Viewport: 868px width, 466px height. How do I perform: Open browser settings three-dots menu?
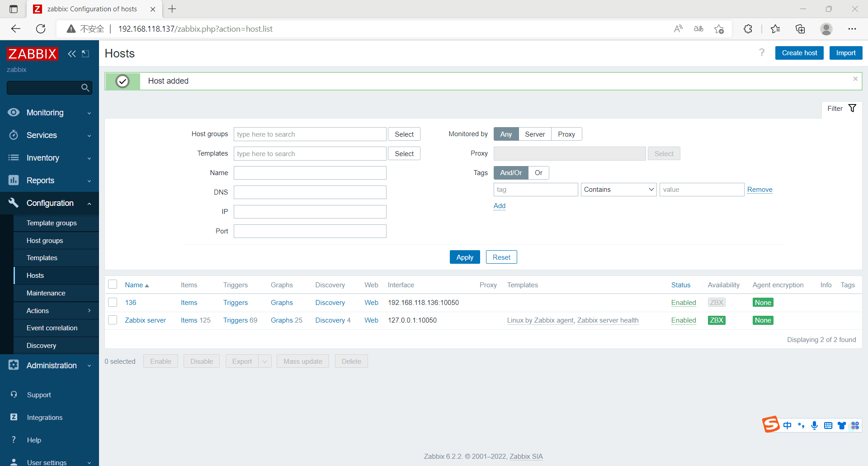click(852, 29)
